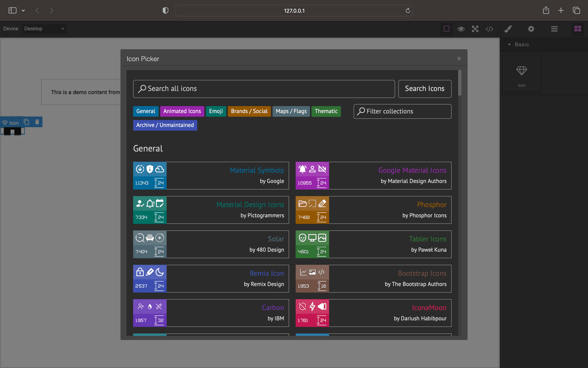Open the settings gear panel

pyautogui.click(x=531, y=29)
